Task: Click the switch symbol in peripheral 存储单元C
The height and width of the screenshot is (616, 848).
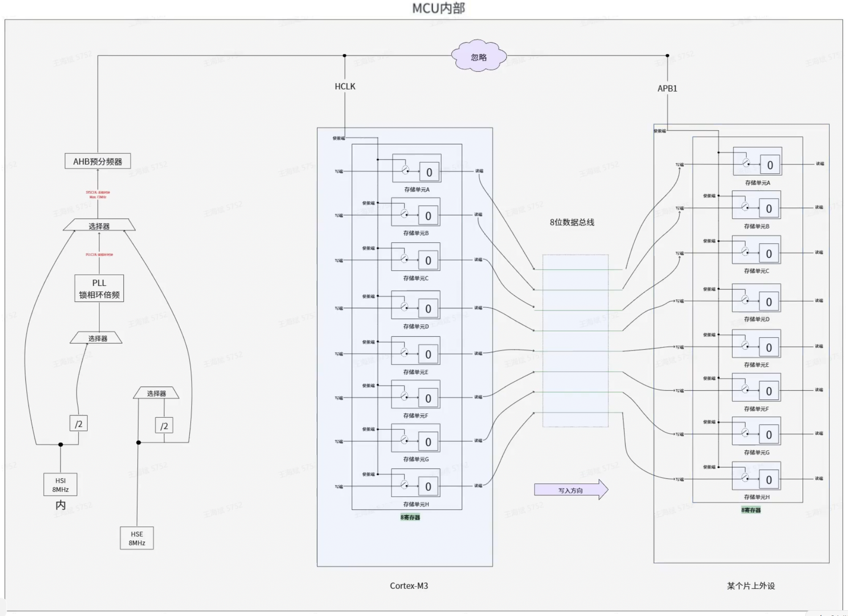Action: tap(745, 251)
